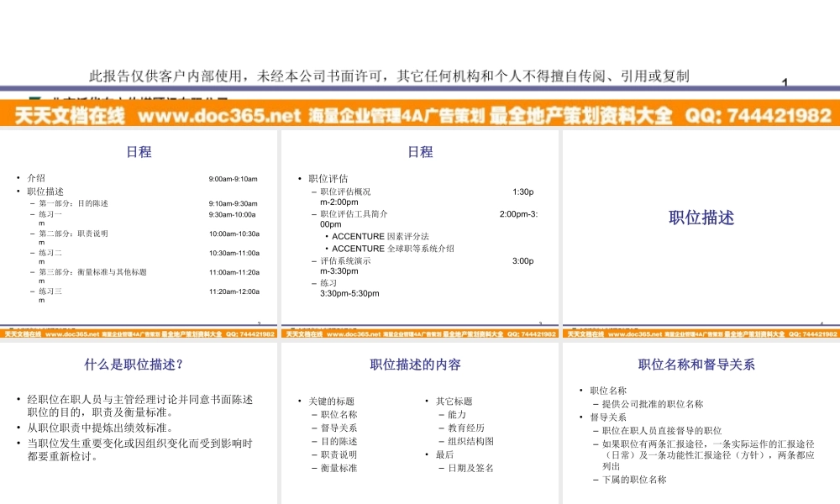Image resolution: width=840 pixels, height=504 pixels.
Task: Click 衡量标准 under 关键的标题
Action: tap(339, 468)
